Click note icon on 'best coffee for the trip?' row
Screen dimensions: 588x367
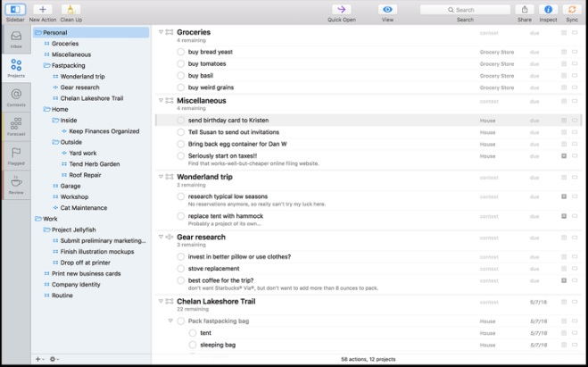pyautogui.click(x=564, y=280)
